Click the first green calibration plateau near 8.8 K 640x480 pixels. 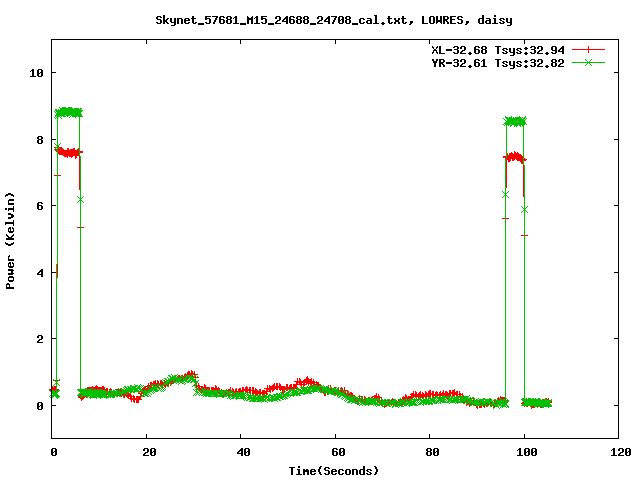(x=69, y=113)
